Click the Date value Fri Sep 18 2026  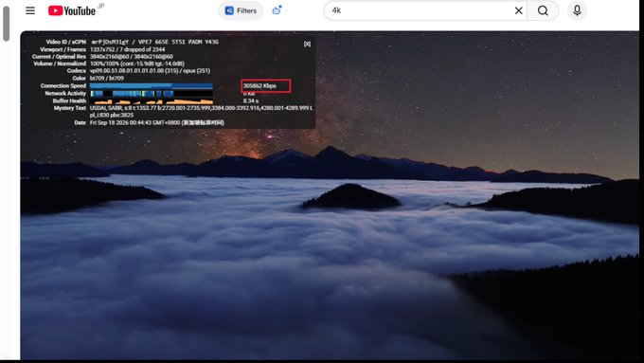(157, 122)
